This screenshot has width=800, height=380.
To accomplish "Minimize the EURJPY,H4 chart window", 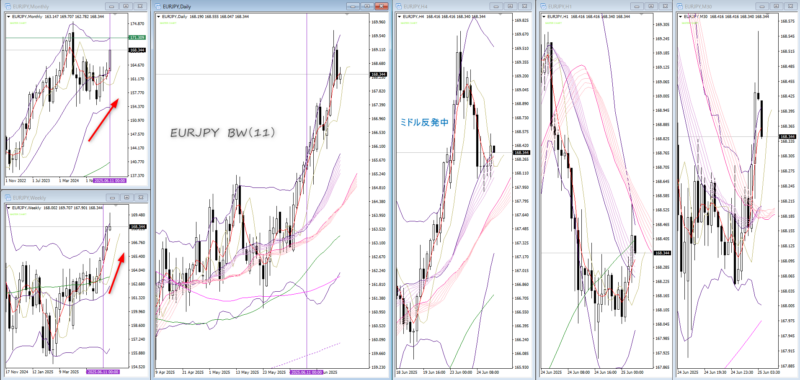I will pos(497,6).
